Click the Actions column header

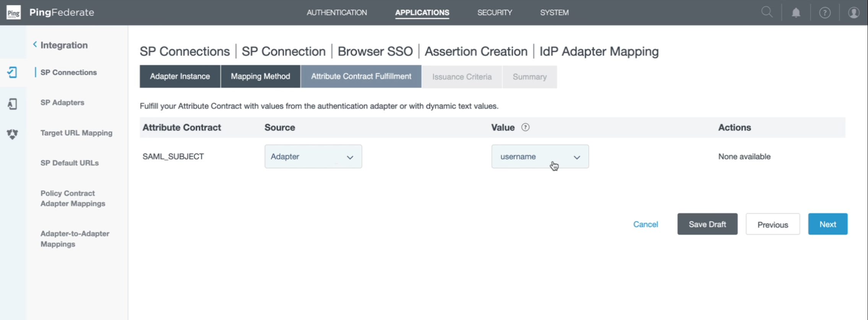pos(734,127)
